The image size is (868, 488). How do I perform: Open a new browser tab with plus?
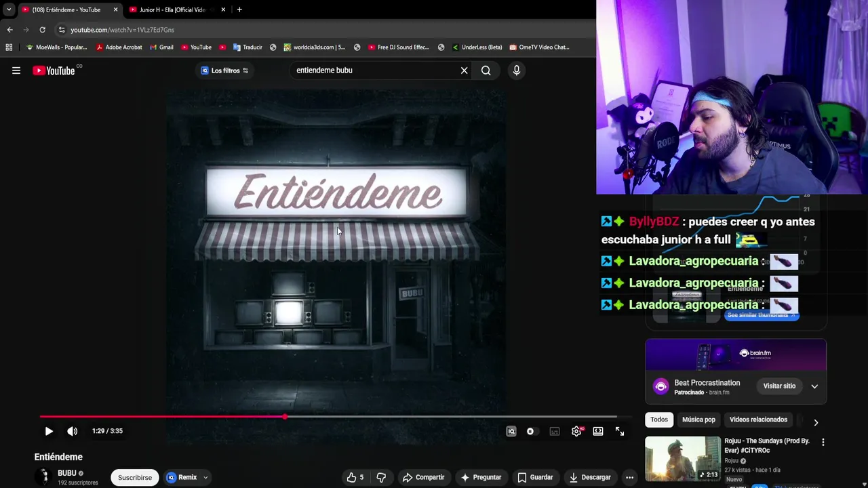[x=239, y=9]
